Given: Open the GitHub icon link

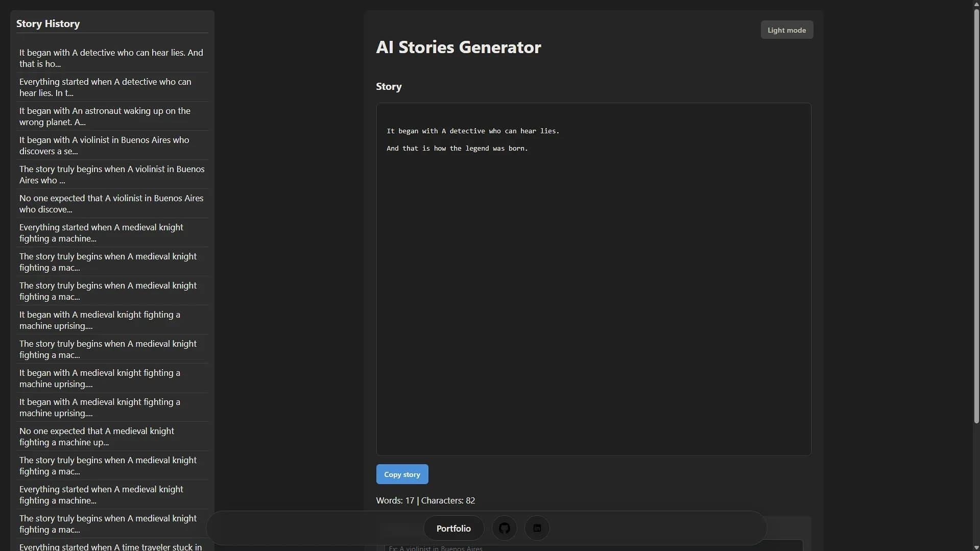Looking at the screenshot, I should (x=504, y=528).
